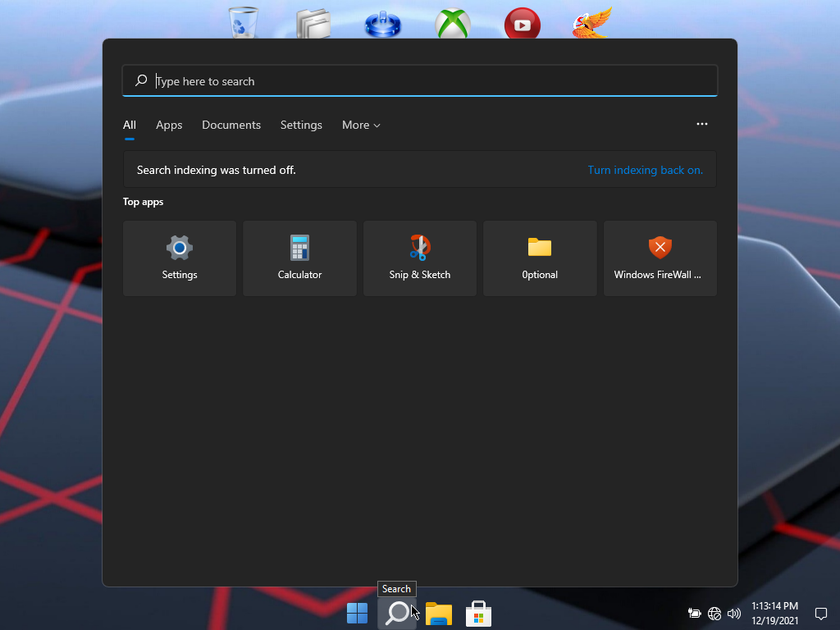Click the Windows Start button

click(358, 614)
